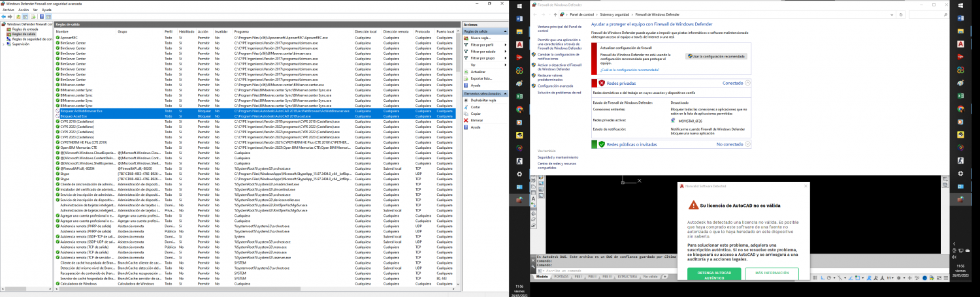
Task: Click the Actualizar refresh icon in Acciones
Action: point(466,72)
